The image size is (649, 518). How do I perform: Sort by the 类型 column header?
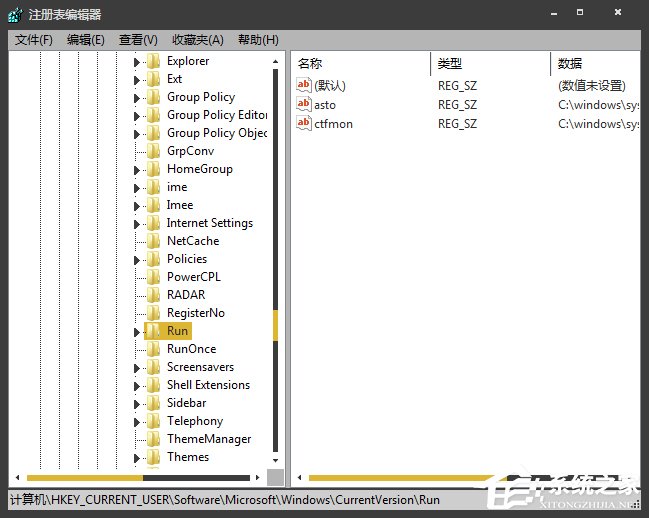tap(450, 63)
